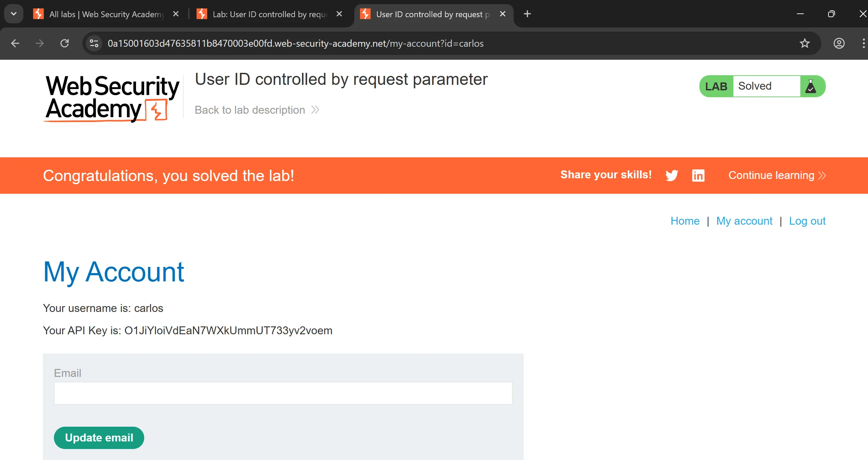Click the Log out link
Image resolution: width=868 pixels, height=460 pixels.
click(x=807, y=221)
